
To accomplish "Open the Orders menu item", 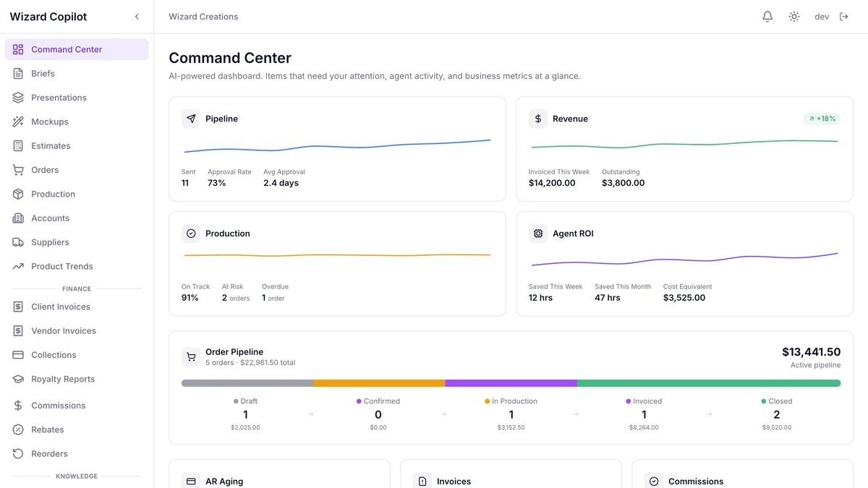I will (x=77, y=170).
